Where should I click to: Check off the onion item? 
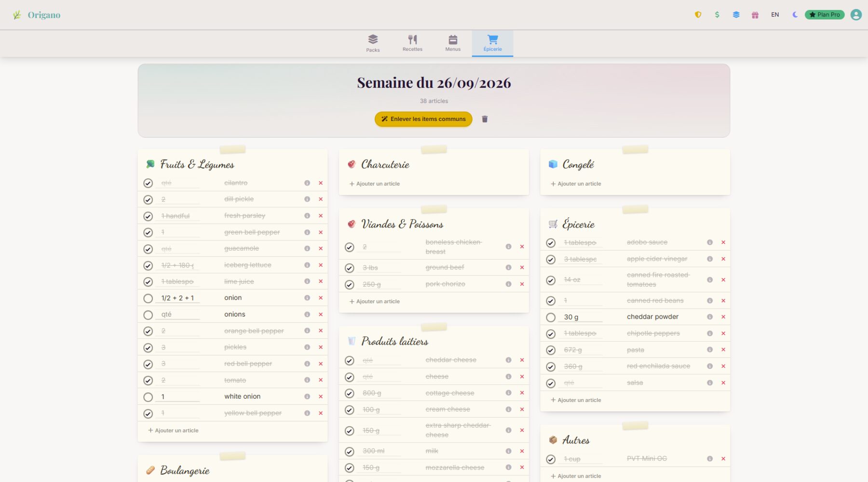(x=148, y=298)
